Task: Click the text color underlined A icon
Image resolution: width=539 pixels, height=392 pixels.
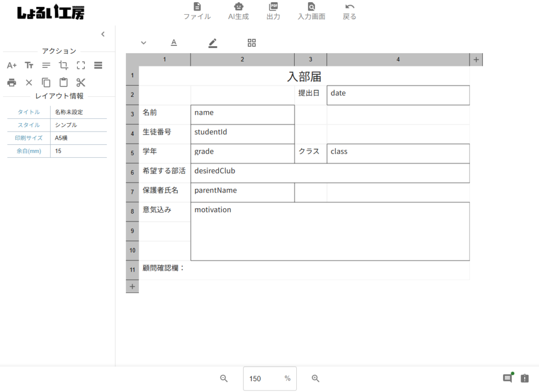Action: tap(174, 43)
